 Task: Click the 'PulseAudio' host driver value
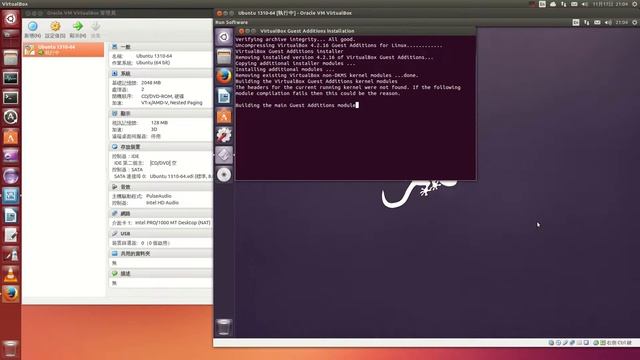(x=159, y=196)
